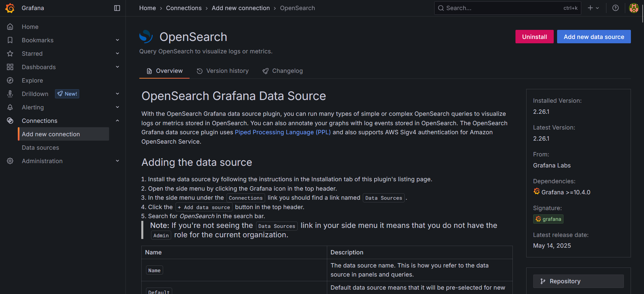Click the Grafana icon beside dependency version
Viewport: 644px width, 294px height.
tap(537, 191)
